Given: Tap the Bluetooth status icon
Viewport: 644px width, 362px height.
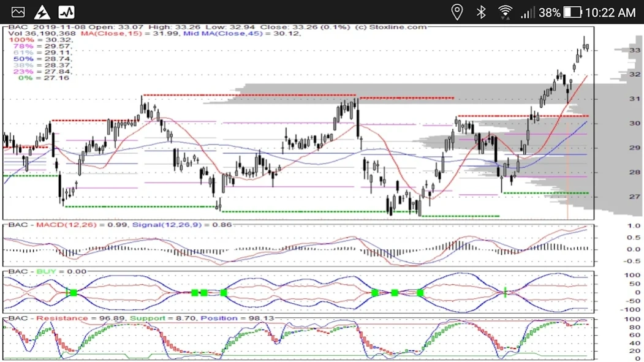Looking at the screenshot, I should pyautogui.click(x=481, y=12).
